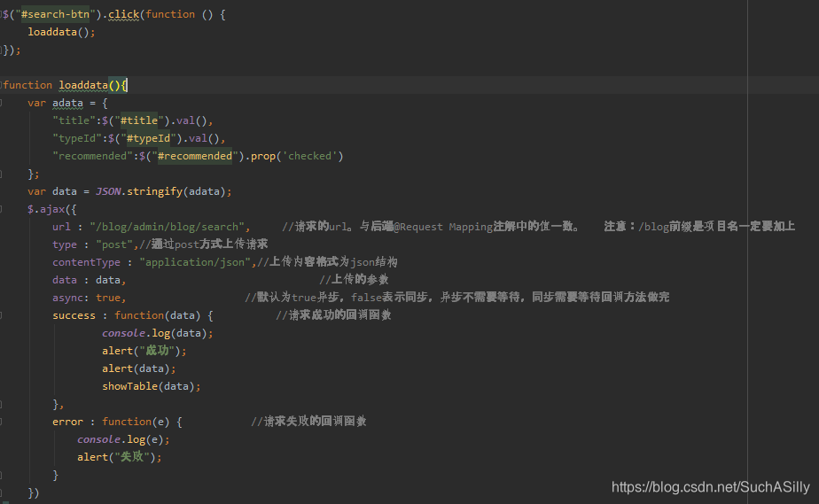Click the adata variable name declaration
819x504 pixels.
pos(67,104)
